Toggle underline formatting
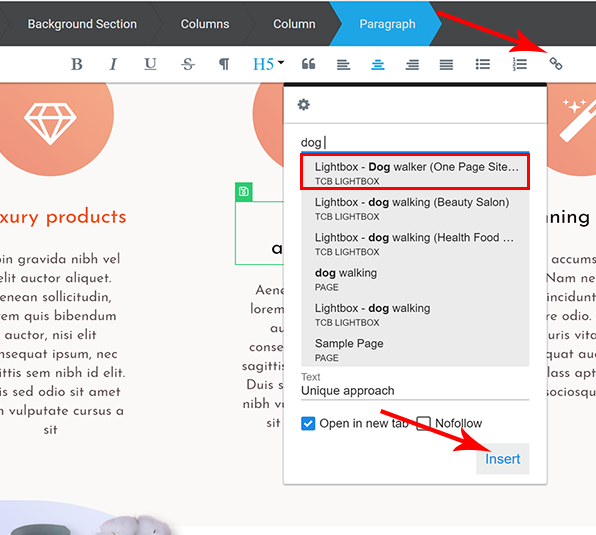Image resolution: width=596 pixels, height=535 pixels. coord(150,64)
